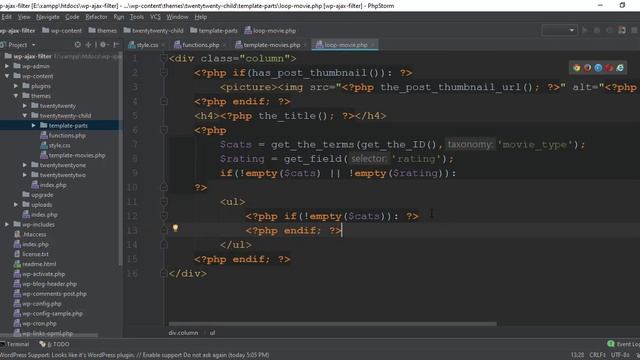Click the expand/collapse all icon in Project panel
This screenshot has width=640, height=360.
(89, 45)
